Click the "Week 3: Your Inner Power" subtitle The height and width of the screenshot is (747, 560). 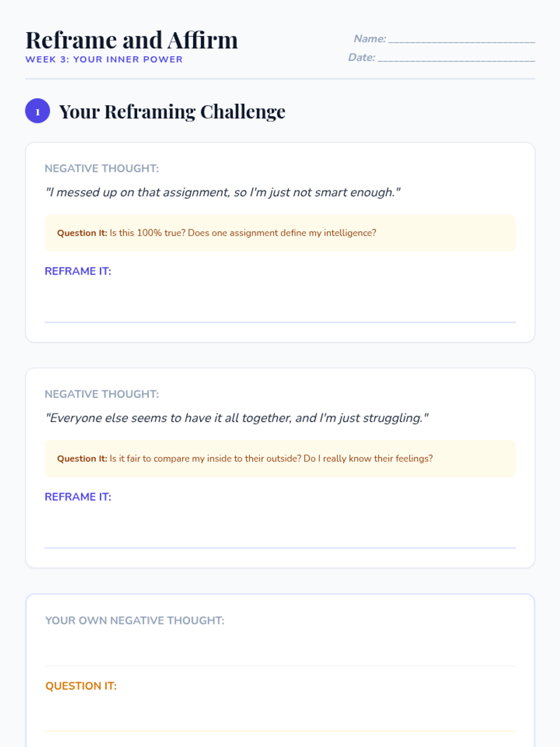[x=104, y=60]
